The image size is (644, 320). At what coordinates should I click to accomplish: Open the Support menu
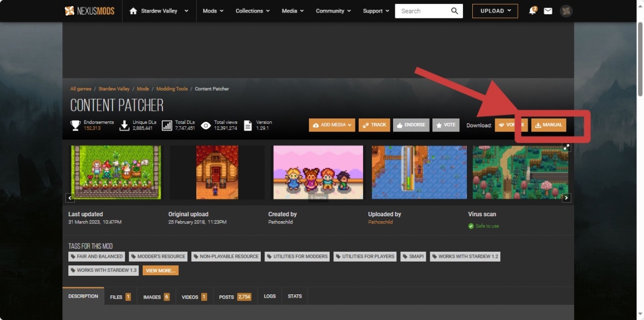point(376,11)
